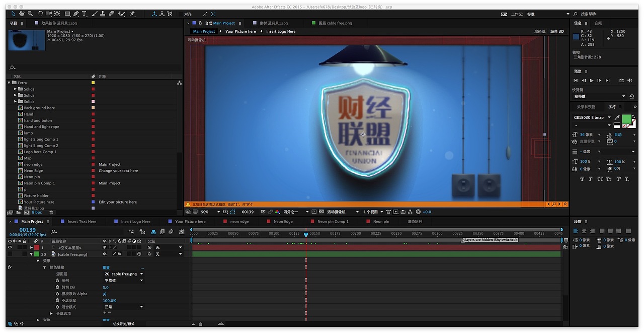Click the Play button in Preview panel
Image resolution: width=644 pixels, height=334 pixels.
click(x=592, y=81)
